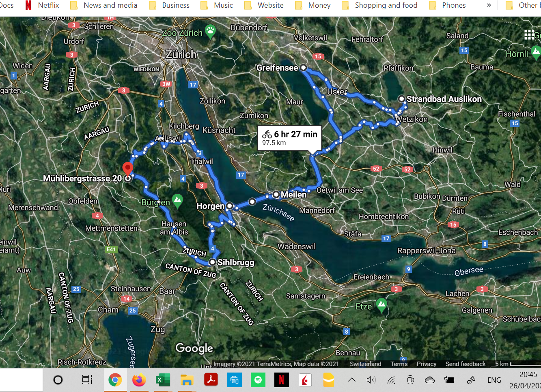Open File Explorer from the taskbar
Image resolution: width=541 pixels, height=392 pixels.
point(187,380)
